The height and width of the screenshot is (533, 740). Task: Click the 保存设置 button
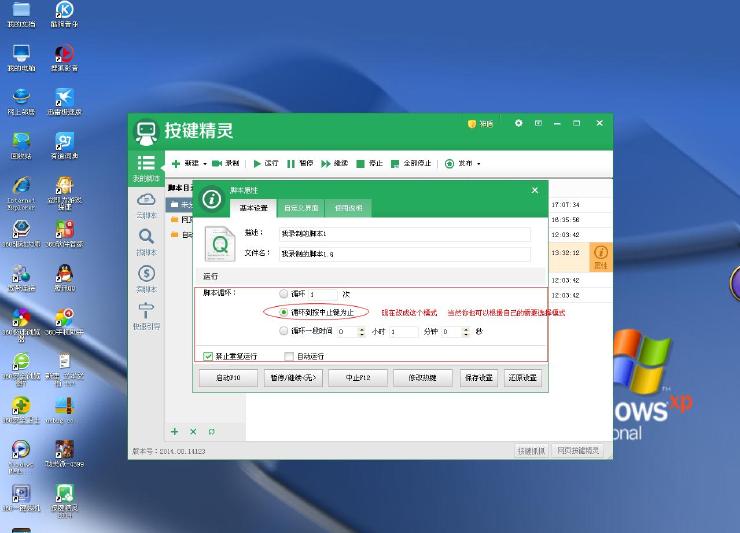479,378
